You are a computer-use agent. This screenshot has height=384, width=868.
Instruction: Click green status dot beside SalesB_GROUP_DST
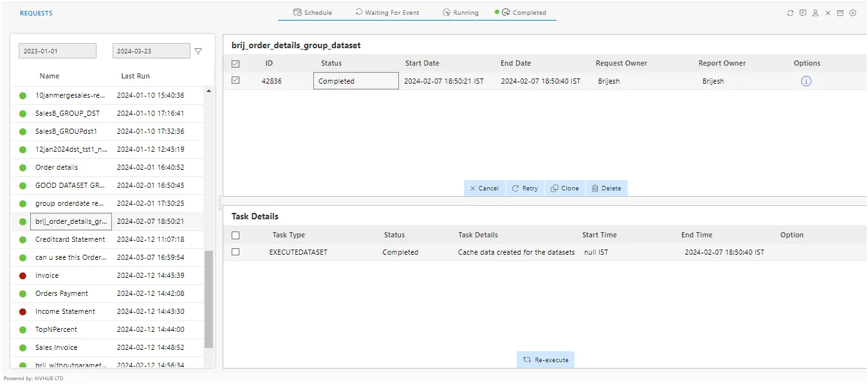pyautogui.click(x=23, y=114)
